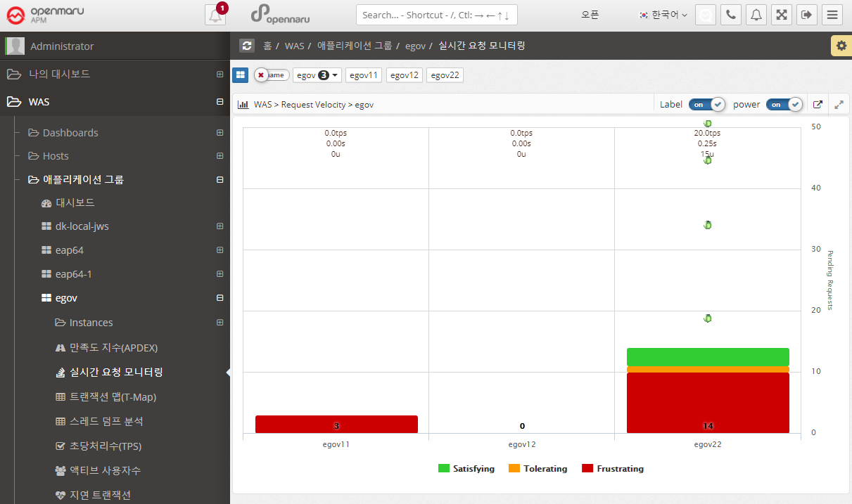Click the WAS breadcrumb link
Image resolution: width=852 pixels, height=504 pixels.
(x=294, y=46)
